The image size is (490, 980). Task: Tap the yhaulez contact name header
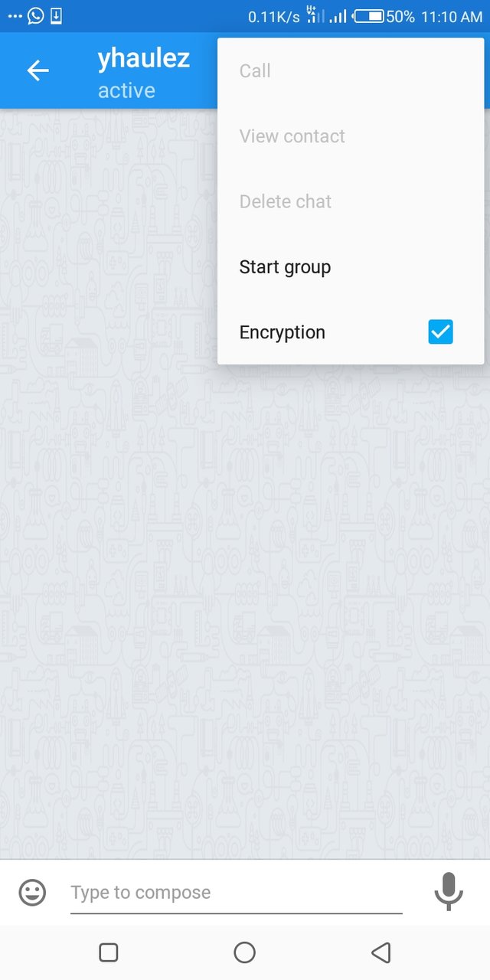144,58
